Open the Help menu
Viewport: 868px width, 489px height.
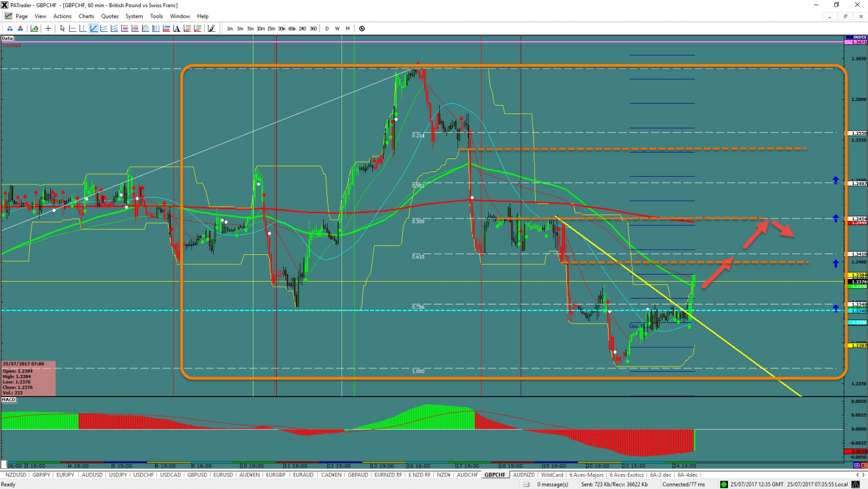pyautogui.click(x=203, y=16)
